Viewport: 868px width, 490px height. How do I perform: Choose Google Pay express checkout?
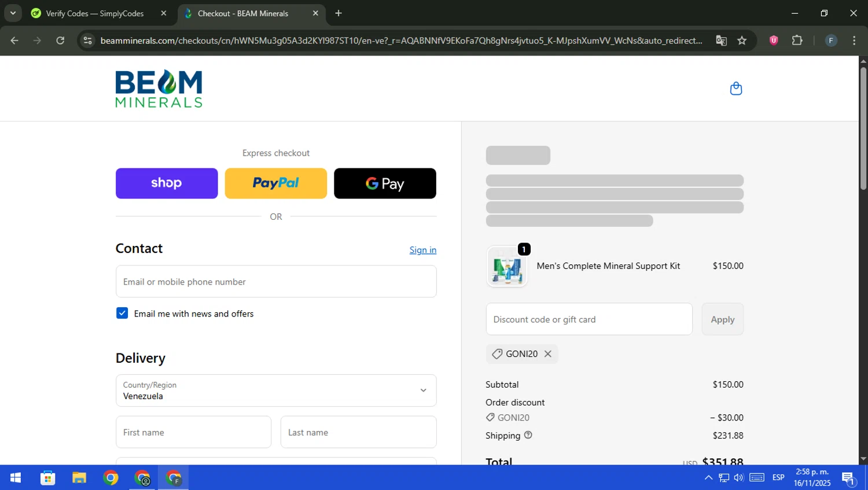(385, 183)
